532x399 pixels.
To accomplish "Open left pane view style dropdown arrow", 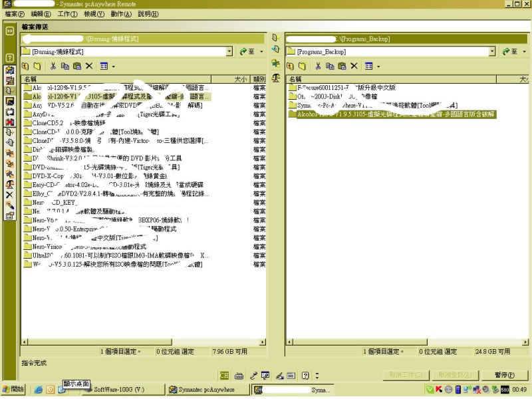I will click(113, 66).
